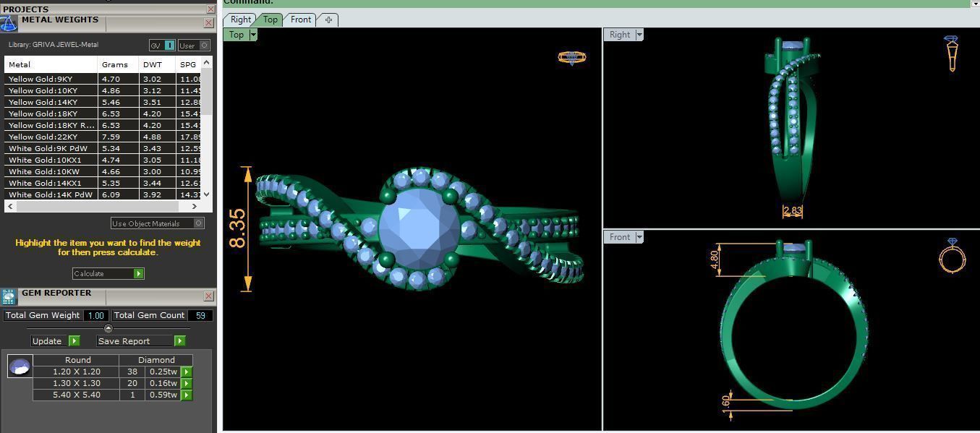
Task: Click the 8.35 dimension in Top viewport
Action: click(238, 228)
